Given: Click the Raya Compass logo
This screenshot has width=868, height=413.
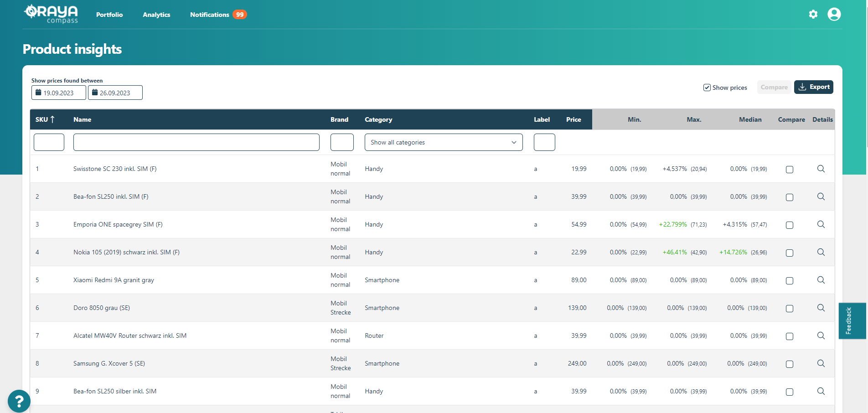Looking at the screenshot, I should 51,14.
